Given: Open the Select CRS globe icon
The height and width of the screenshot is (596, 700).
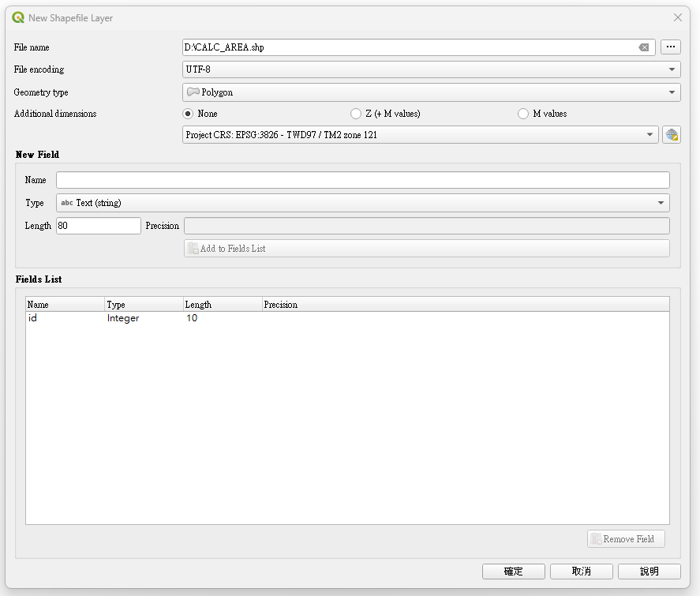Looking at the screenshot, I should pyautogui.click(x=672, y=135).
